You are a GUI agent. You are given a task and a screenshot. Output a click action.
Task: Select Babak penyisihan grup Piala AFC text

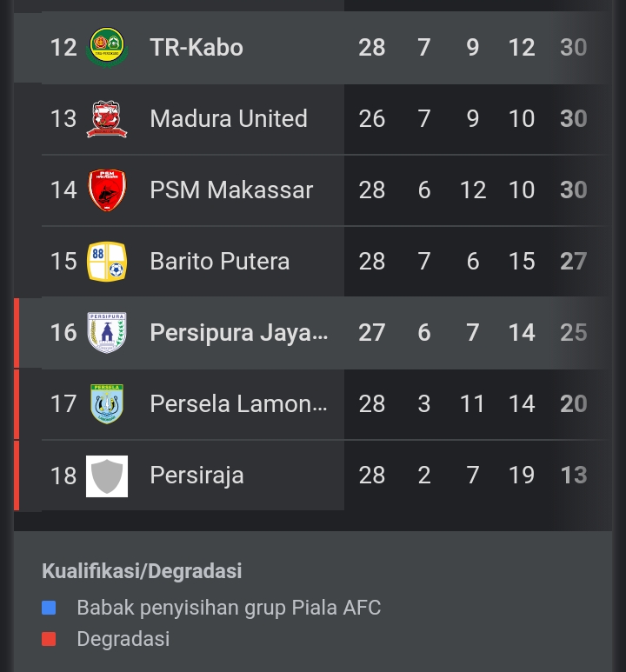coord(229,608)
